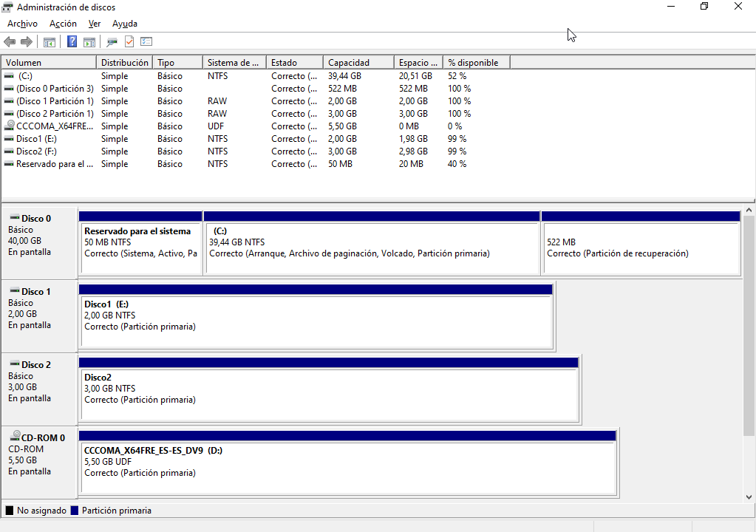Select the 522 MB recovery partition block
The width and height of the screenshot is (756, 532).
(640, 248)
